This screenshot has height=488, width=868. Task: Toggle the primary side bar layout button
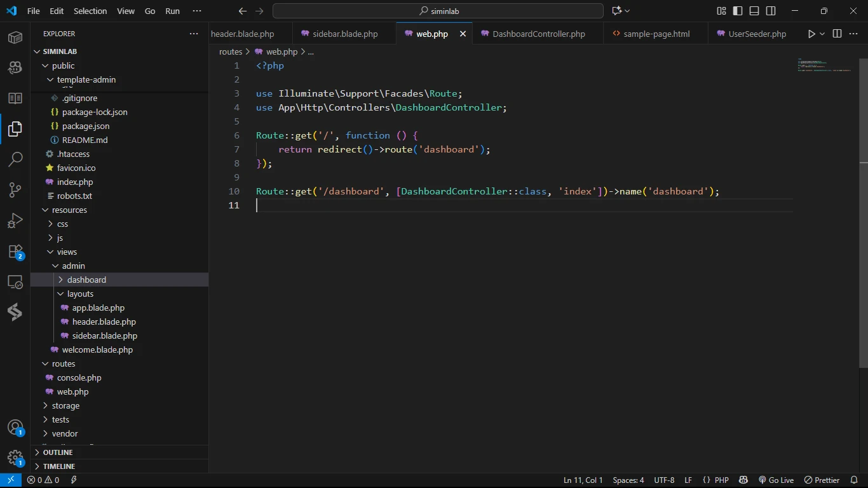pyautogui.click(x=737, y=11)
